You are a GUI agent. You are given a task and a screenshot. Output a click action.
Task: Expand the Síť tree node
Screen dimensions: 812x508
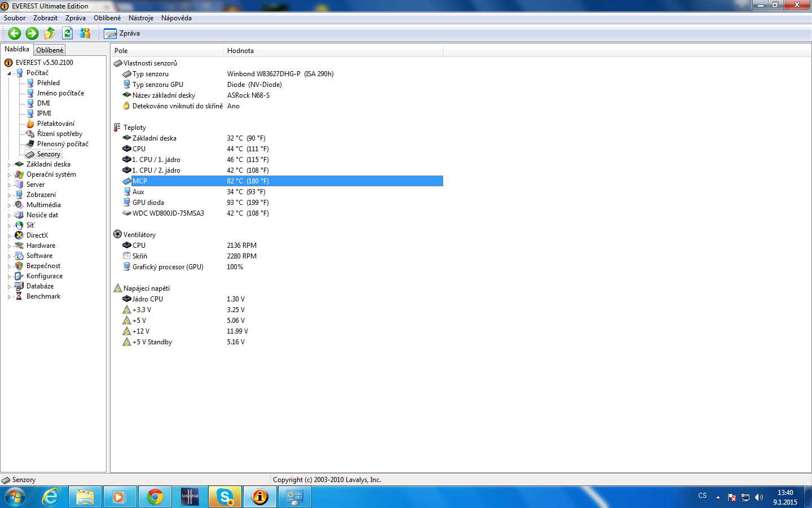click(x=10, y=226)
